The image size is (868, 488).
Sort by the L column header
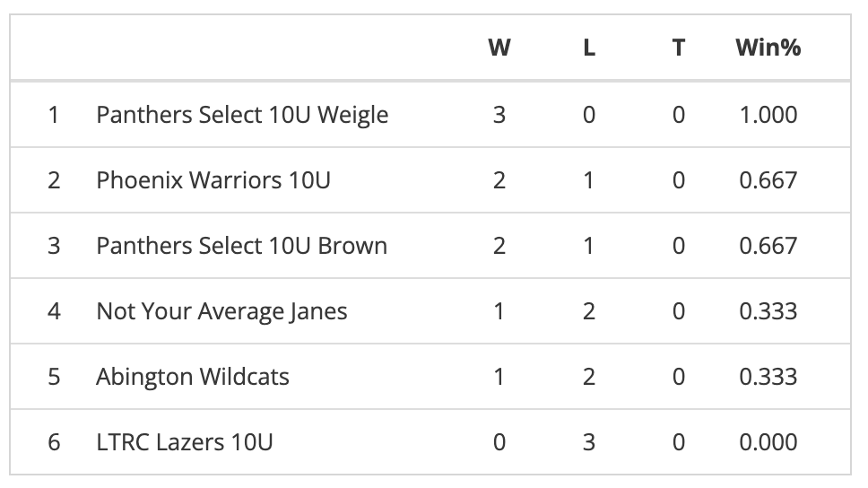coord(589,48)
